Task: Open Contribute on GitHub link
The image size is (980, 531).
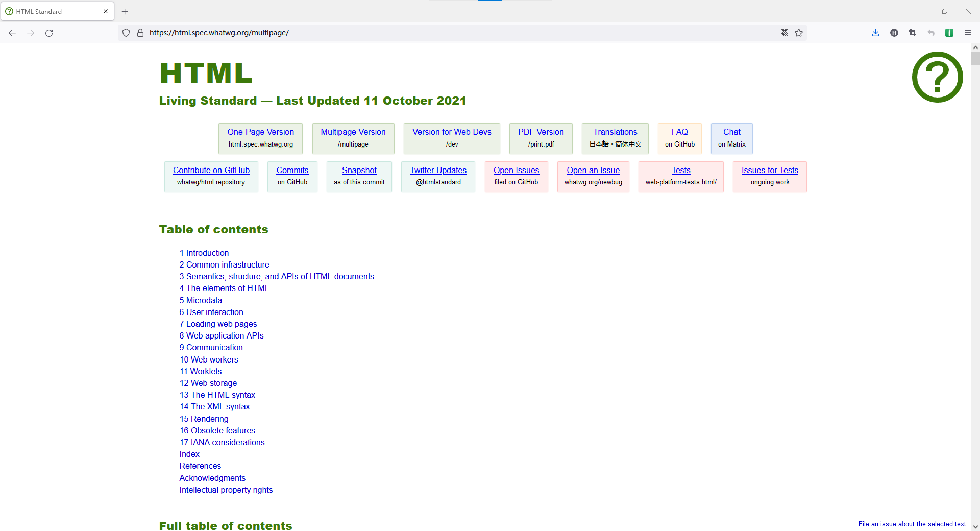Action: click(x=211, y=170)
